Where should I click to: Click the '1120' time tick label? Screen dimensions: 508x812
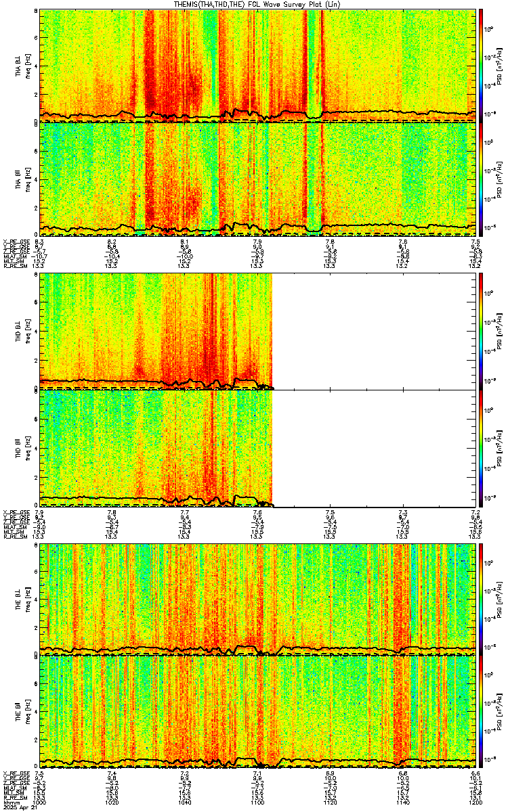coord(331,803)
